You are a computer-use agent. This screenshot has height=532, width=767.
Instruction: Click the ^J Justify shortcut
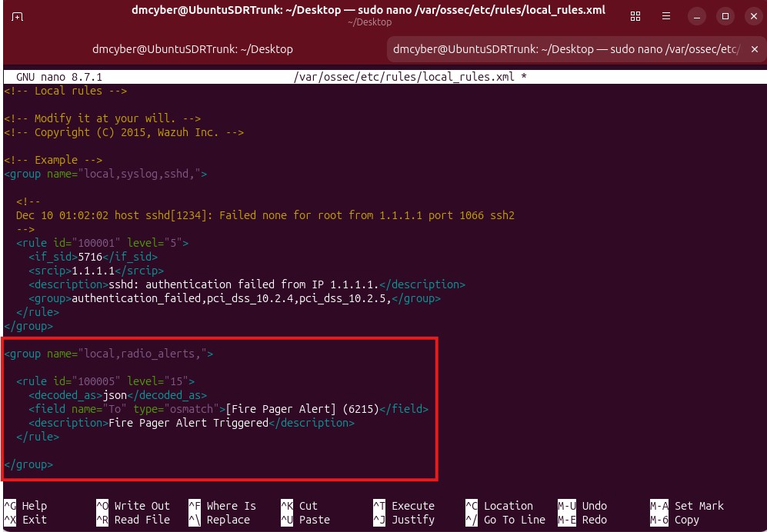click(x=404, y=520)
